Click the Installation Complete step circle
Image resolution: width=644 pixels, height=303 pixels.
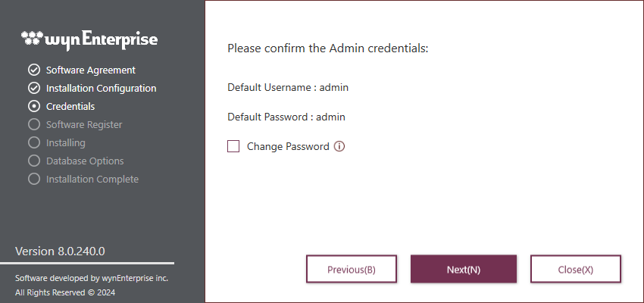(x=34, y=179)
